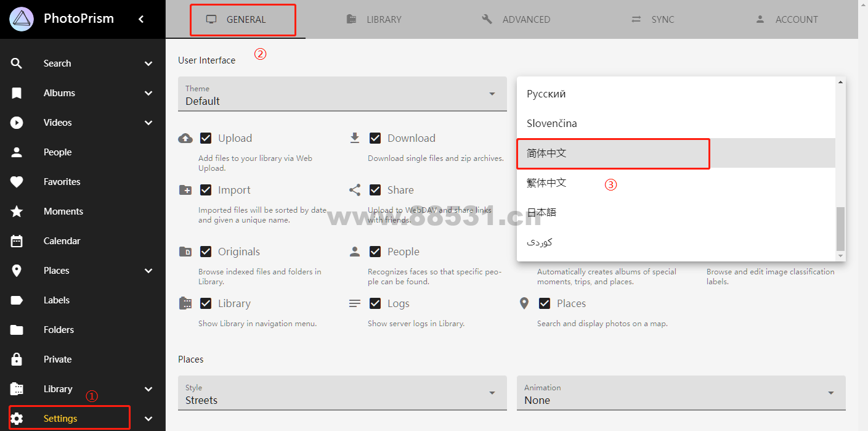Click the person icon next to People checkbox

(355, 252)
